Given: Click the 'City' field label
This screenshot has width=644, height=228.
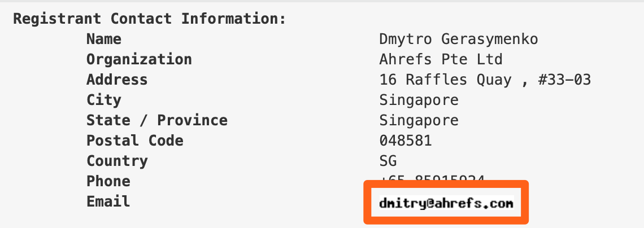Looking at the screenshot, I should (x=104, y=100).
